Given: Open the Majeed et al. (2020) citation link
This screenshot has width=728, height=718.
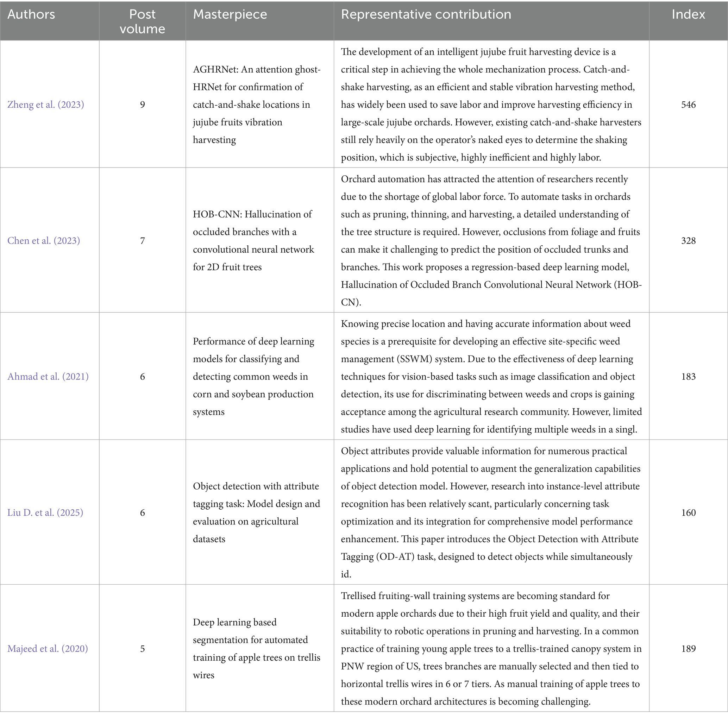Looking at the screenshot, I should [x=48, y=648].
